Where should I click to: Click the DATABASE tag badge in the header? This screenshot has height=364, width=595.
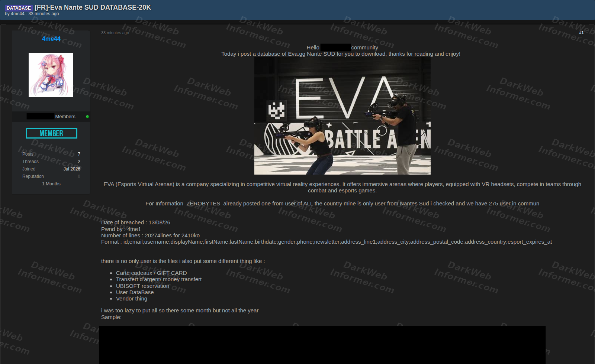(19, 8)
